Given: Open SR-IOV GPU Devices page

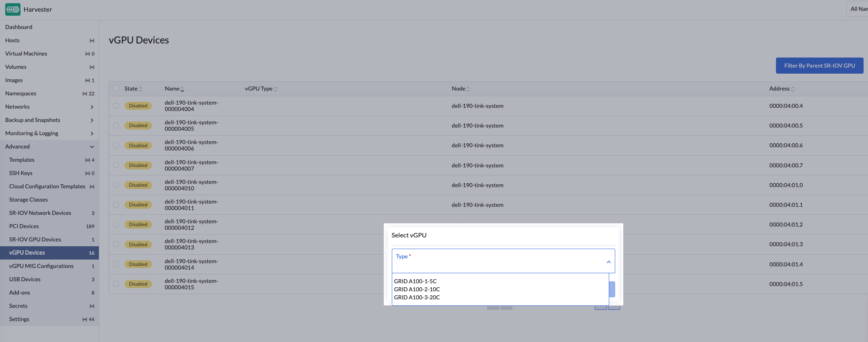Looking at the screenshot, I should pos(35,239).
